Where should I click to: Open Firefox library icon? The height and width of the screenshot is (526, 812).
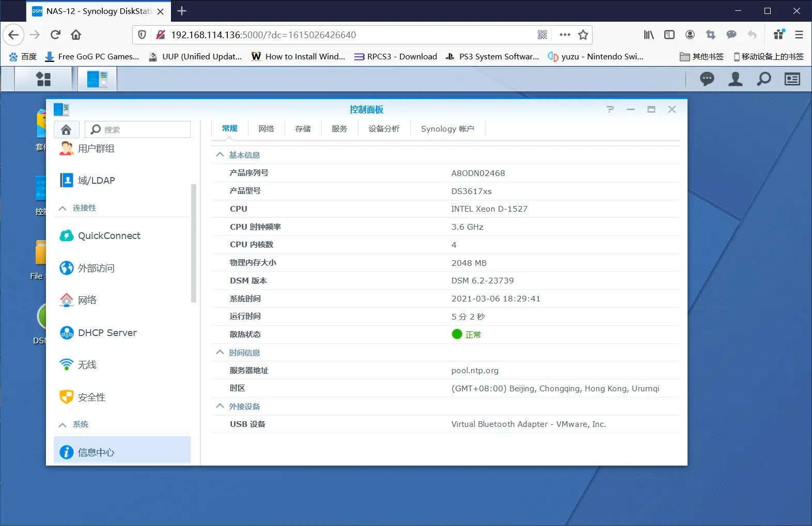tap(649, 35)
